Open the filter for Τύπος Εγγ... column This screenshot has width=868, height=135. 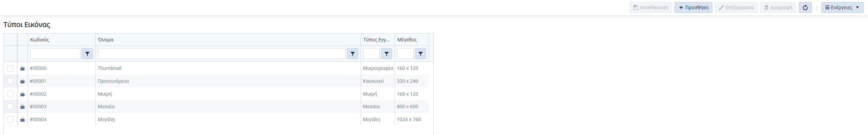click(386, 54)
